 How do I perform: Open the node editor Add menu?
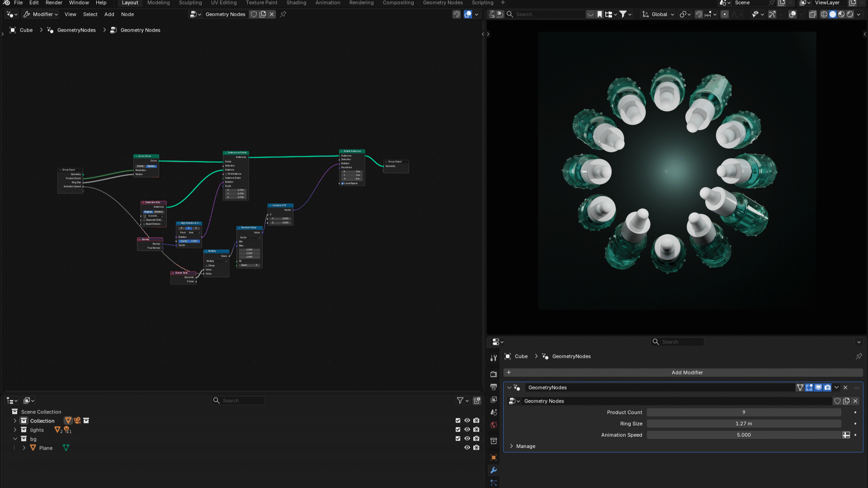pos(109,14)
